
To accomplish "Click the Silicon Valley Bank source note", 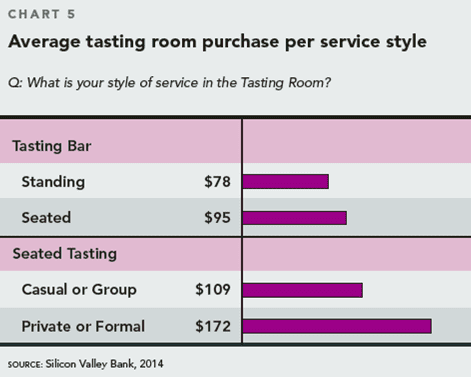I will pyautogui.click(x=104, y=364).
